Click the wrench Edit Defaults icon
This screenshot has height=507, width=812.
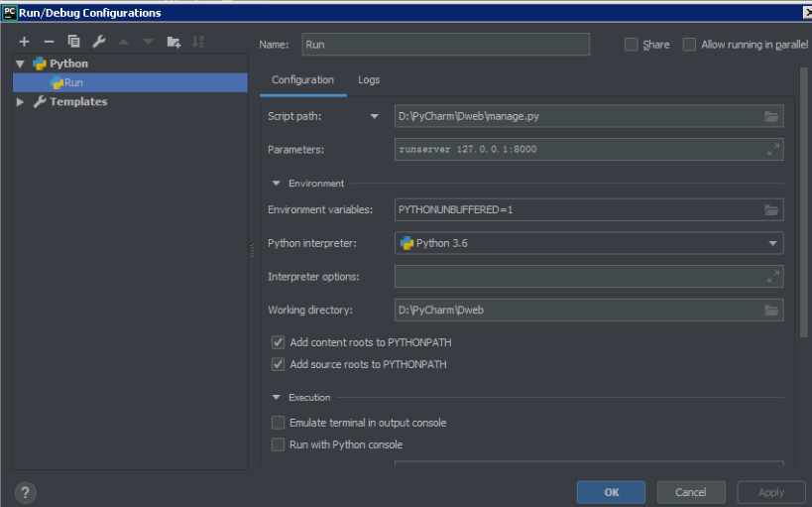pos(98,42)
